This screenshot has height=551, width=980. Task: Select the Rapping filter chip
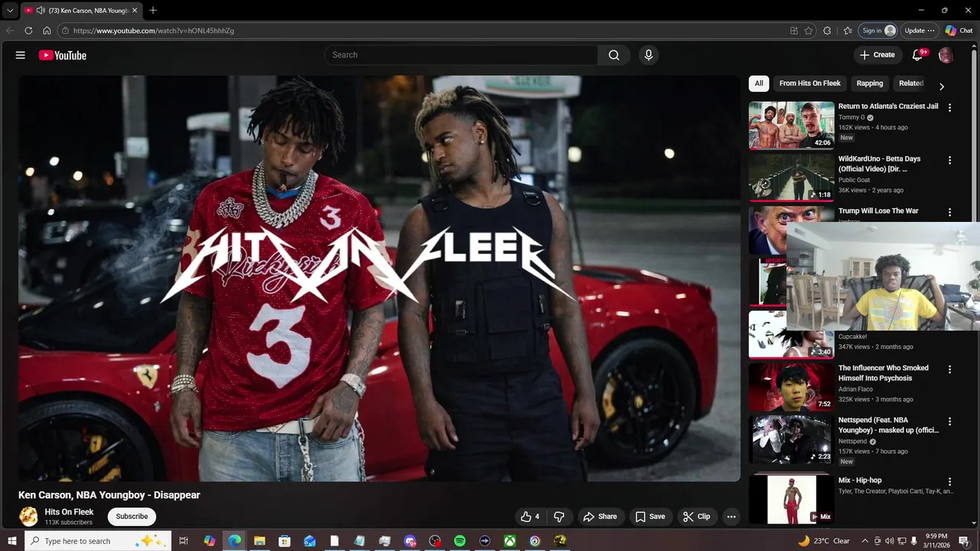pyautogui.click(x=870, y=83)
